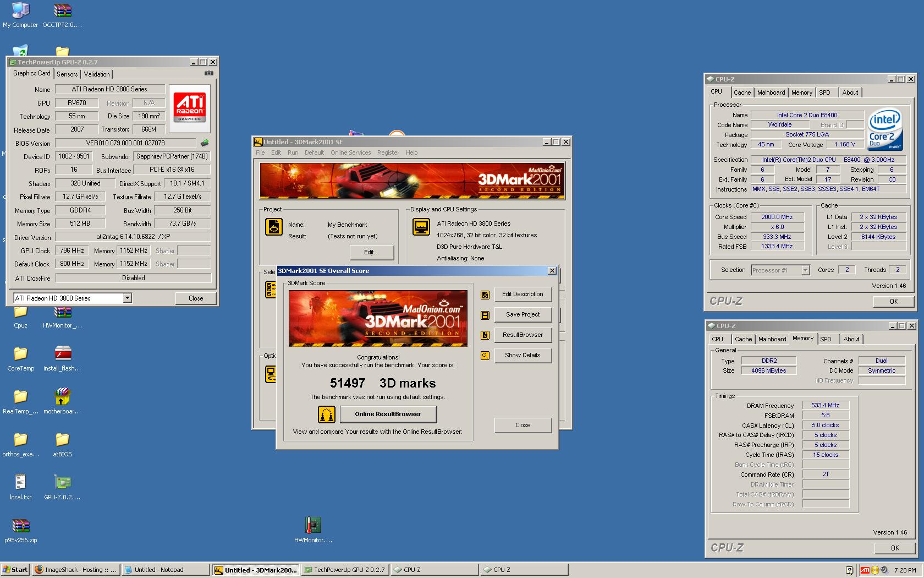Open the Help menu in 3DMark2001
Viewport: 924px width, 578px height.
coord(411,152)
